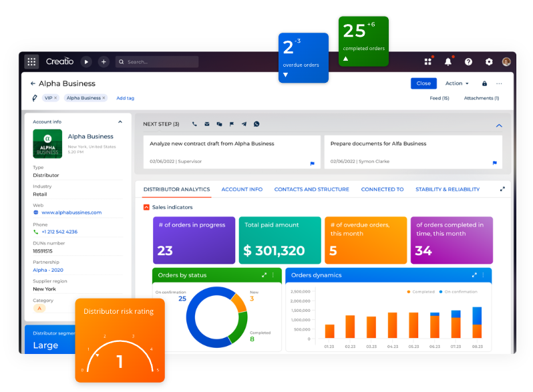
Task: Open task Analyze new contract draft
Action: pos(232,152)
